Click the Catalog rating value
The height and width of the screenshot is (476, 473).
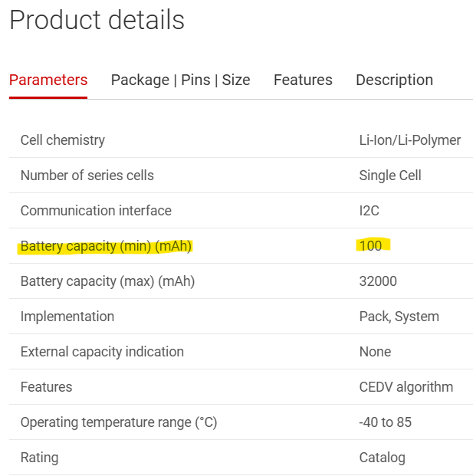(x=383, y=458)
